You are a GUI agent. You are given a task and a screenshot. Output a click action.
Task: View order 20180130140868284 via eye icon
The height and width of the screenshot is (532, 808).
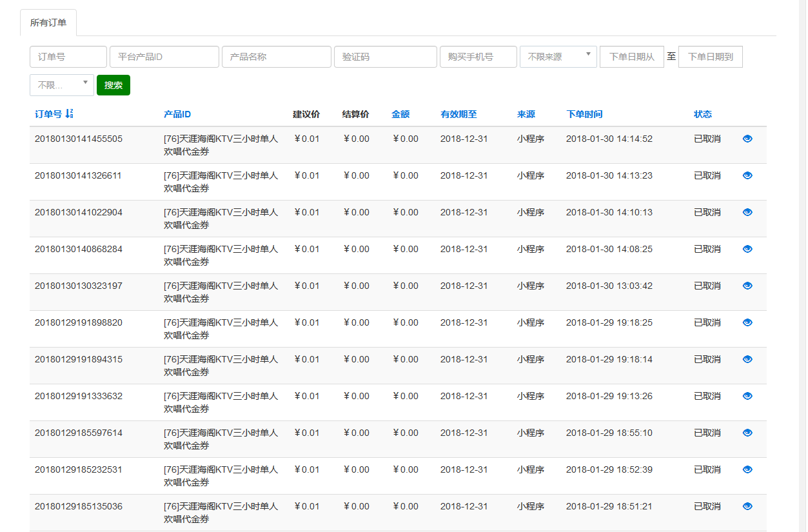point(747,249)
